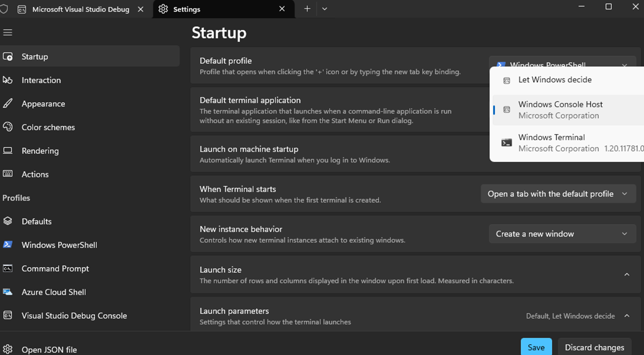
Task: Open the tab dropdown arrow beside plus
Action: [325, 9]
